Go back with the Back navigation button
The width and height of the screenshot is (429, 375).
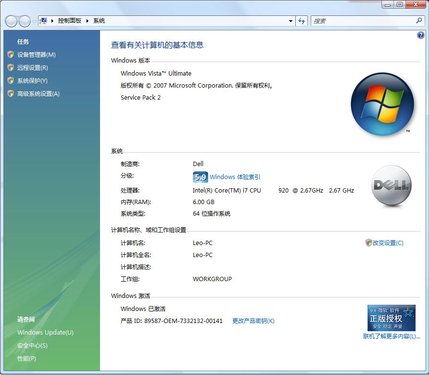point(12,21)
